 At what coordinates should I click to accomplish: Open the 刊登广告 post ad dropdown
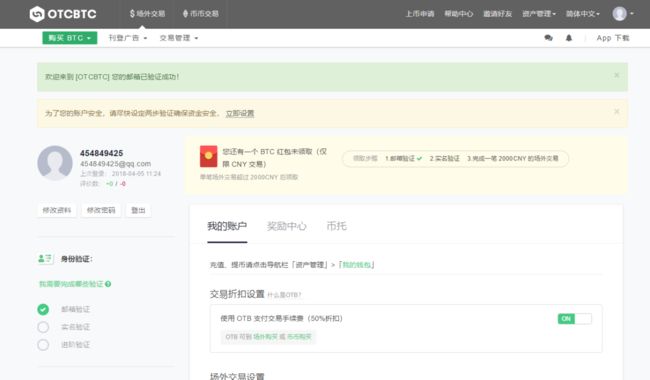coord(128,38)
